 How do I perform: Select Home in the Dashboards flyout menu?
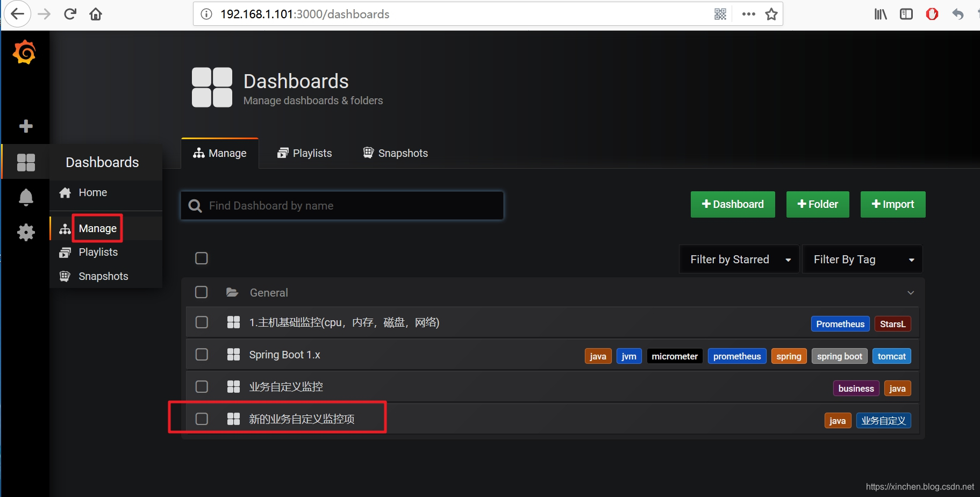tap(106, 192)
